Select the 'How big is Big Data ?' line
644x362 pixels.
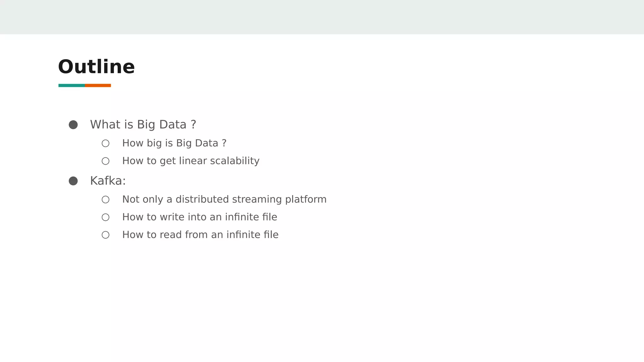[x=174, y=143]
